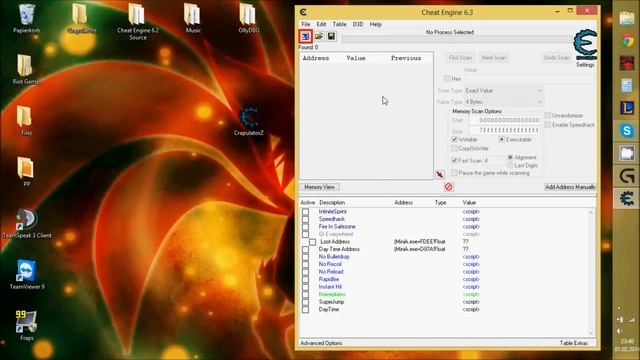Viewport: 640px width, 360px height.
Task: Click the Undo Scan button
Action: (x=556, y=58)
